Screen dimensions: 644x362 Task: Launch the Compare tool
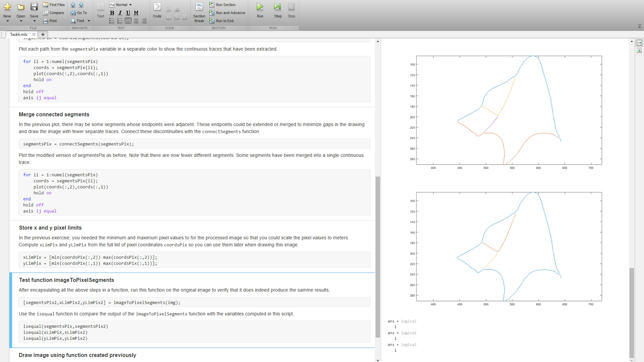tap(53, 13)
